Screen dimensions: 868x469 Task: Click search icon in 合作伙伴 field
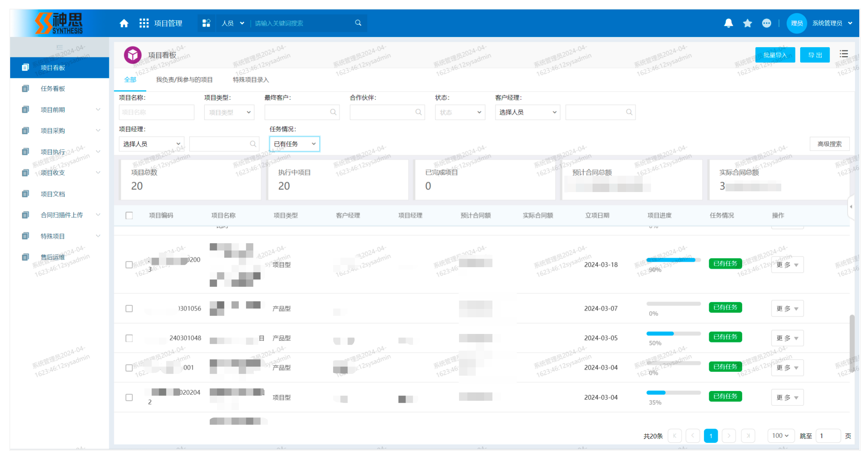418,112
